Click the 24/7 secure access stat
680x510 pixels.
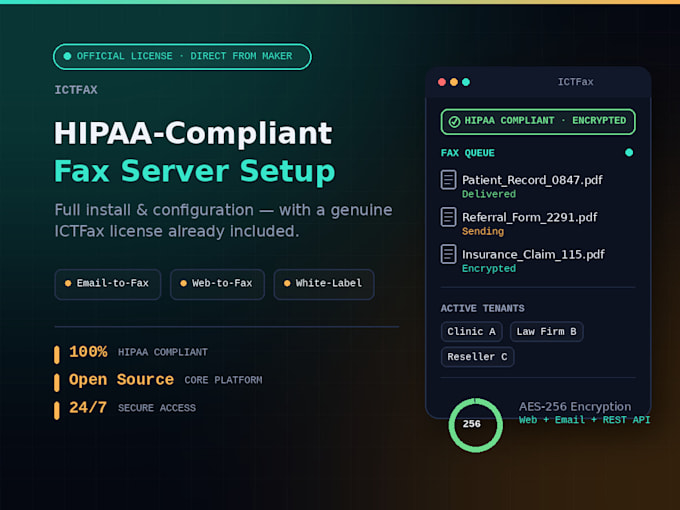click(x=125, y=408)
